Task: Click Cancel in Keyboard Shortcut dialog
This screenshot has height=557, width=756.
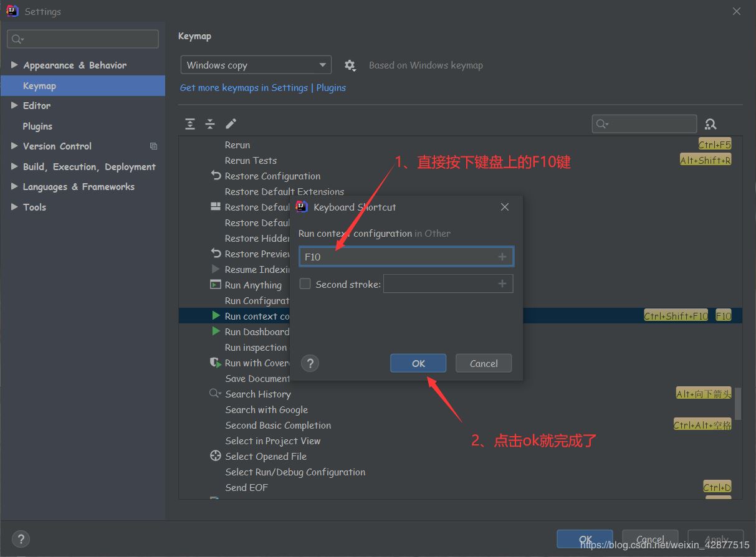Action: pos(484,363)
